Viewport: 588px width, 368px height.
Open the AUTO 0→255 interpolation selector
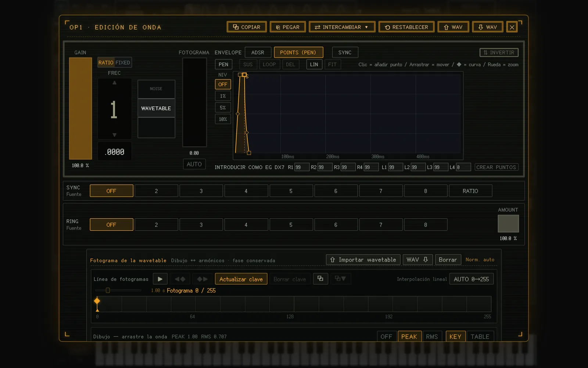point(471,279)
